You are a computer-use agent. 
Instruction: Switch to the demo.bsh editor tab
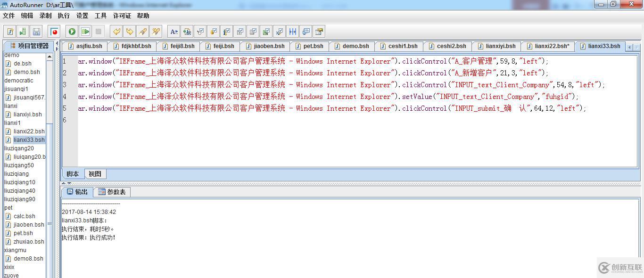coord(352,46)
